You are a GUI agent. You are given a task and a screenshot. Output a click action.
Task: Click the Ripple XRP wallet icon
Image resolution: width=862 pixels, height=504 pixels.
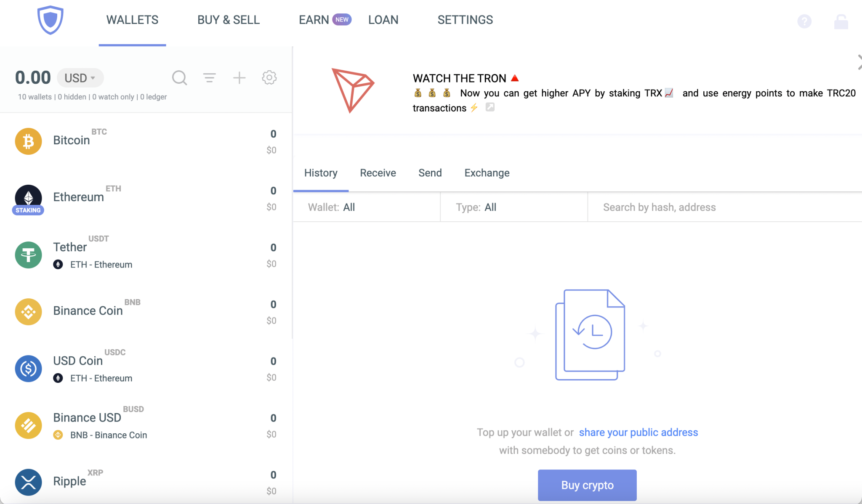(x=28, y=482)
